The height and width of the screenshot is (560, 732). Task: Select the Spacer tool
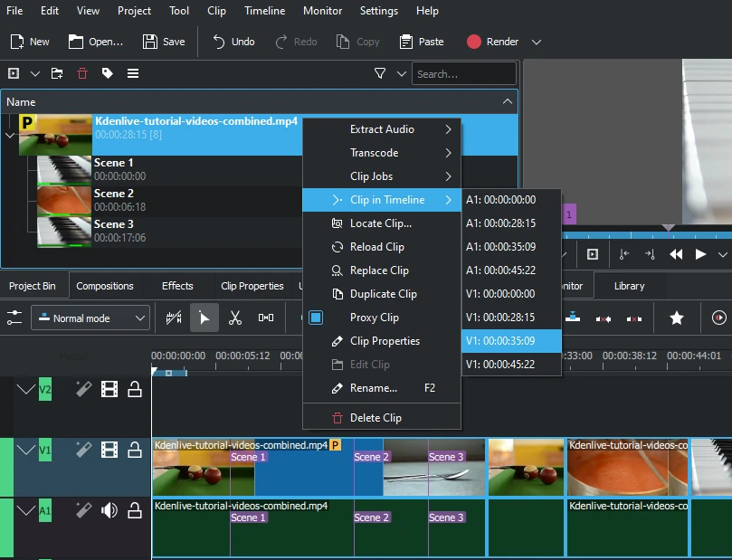click(266, 318)
